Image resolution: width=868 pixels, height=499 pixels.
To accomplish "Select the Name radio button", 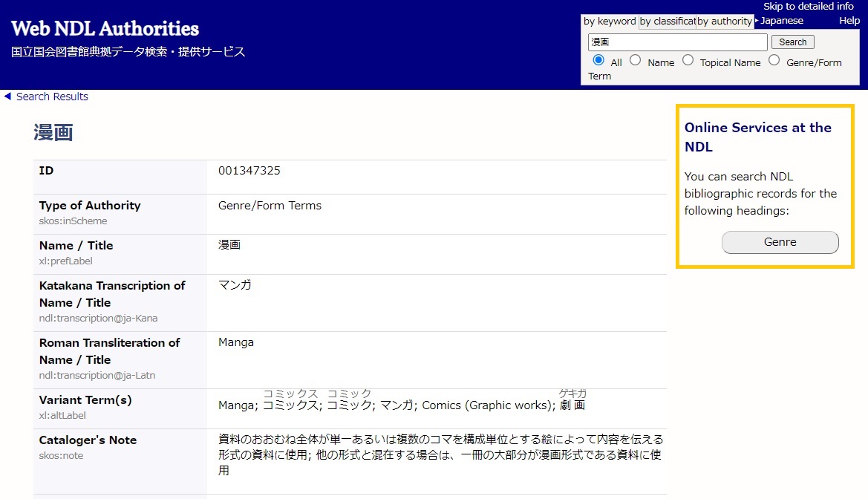I will (636, 60).
